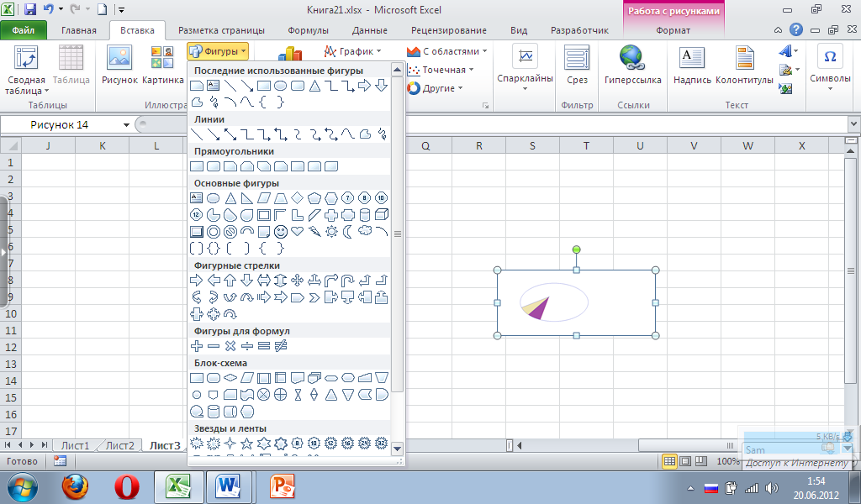Viewport: 861px width, 504px height.
Task: Open the Area chart (С областями) dropdown
Action: tap(446, 51)
